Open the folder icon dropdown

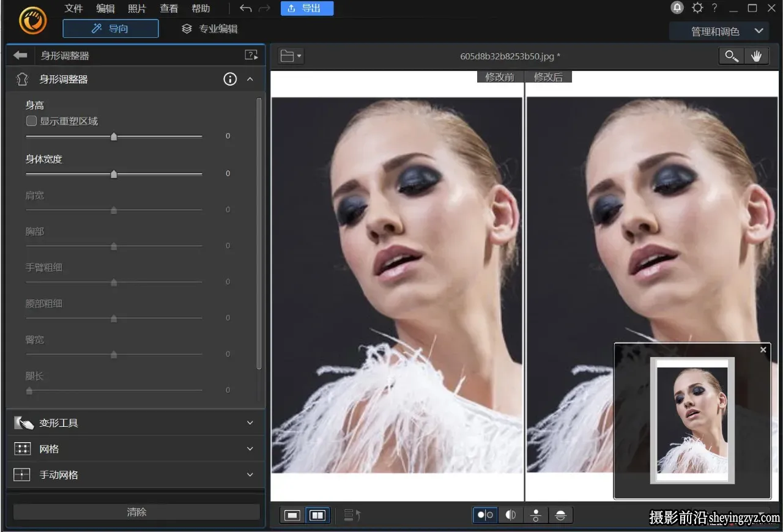(x=291, y=56)
